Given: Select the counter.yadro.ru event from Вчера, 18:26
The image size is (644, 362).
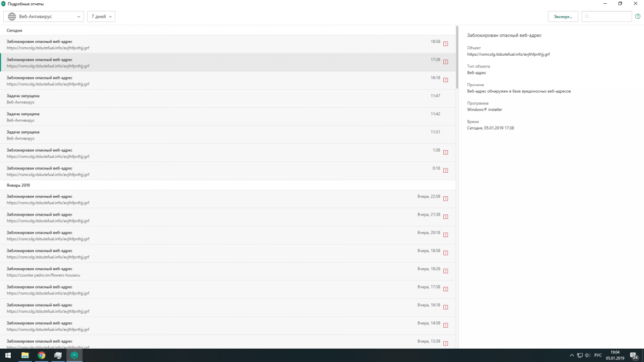Looking at the screenshot, I should (x=228, y=272).
